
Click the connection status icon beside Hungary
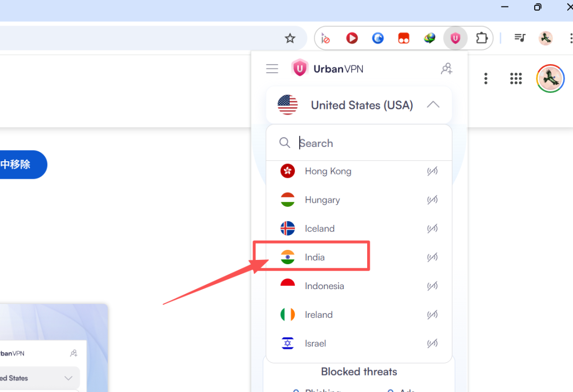click(x=432, y=200)
